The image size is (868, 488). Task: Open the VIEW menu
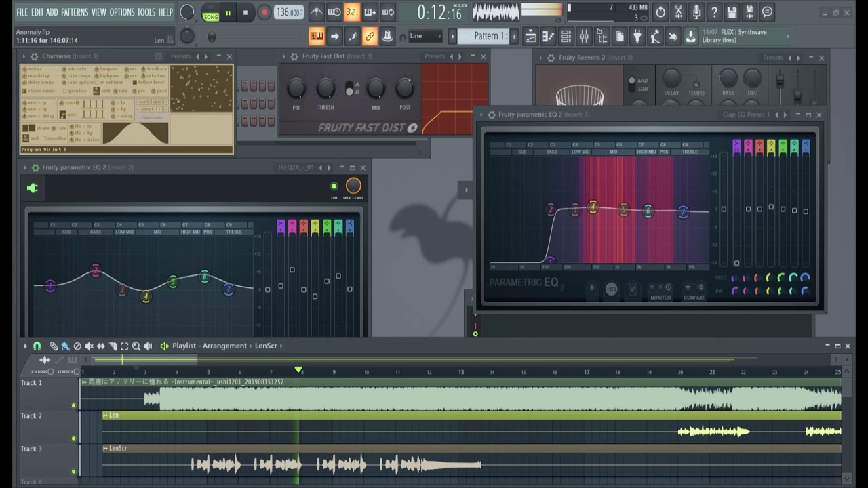99,12
